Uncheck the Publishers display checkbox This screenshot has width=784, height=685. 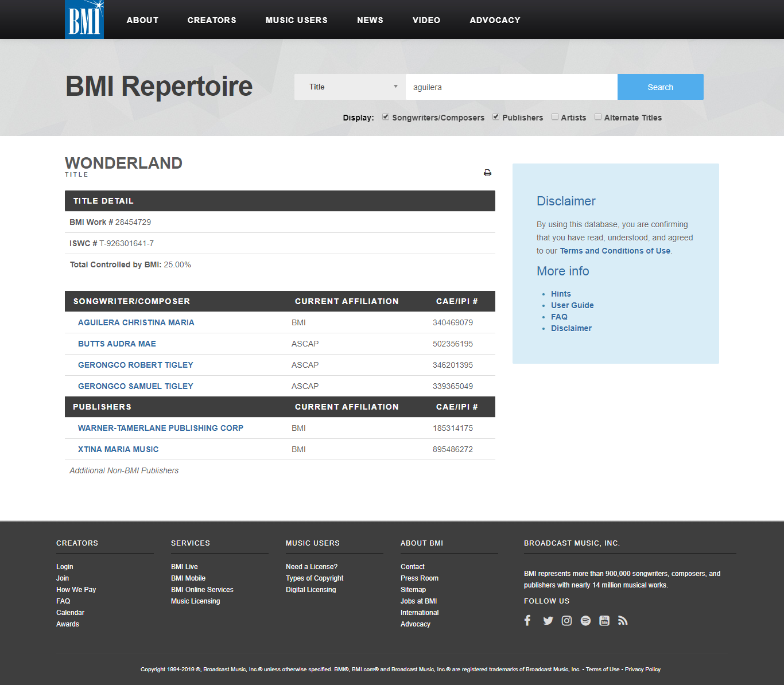(x=496, y=117)
